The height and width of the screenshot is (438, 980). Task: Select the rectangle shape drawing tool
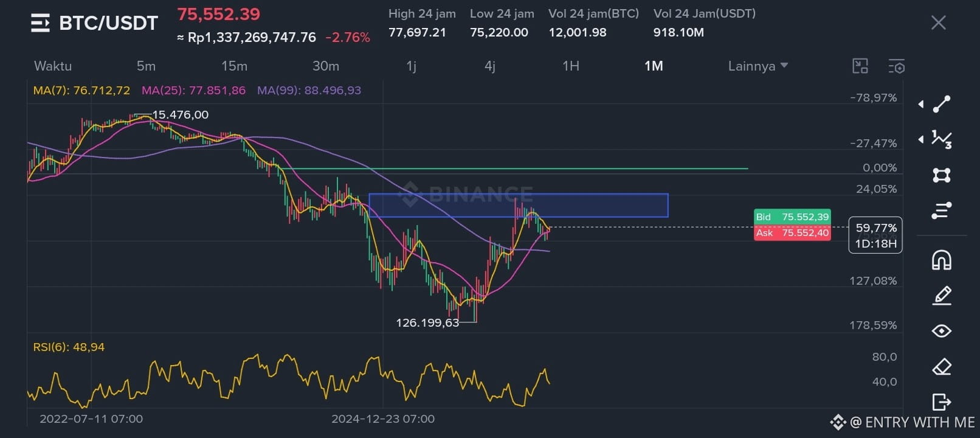tap(941, 175)
